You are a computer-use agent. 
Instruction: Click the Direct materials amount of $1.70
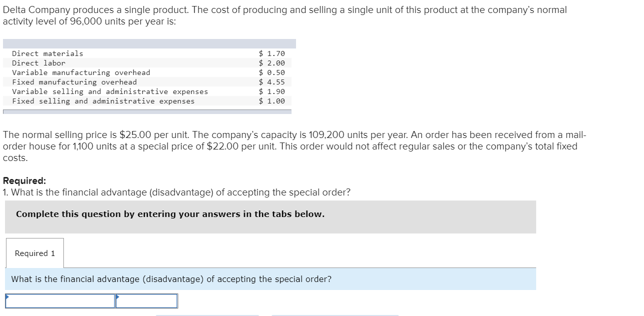(271, 53)
